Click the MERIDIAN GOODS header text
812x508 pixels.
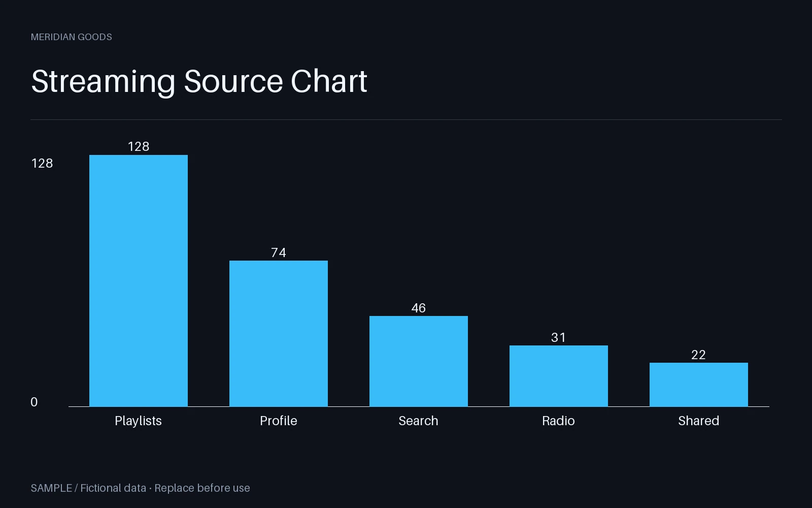[72, 37]
